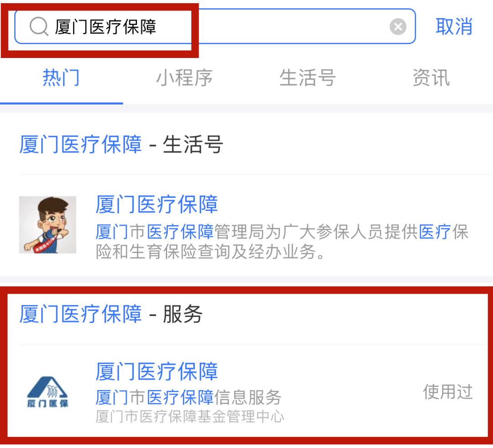The height and width of the screenshot is (448, 493).
Task: Clear the search text with X icon
Action: click(398, 26)
